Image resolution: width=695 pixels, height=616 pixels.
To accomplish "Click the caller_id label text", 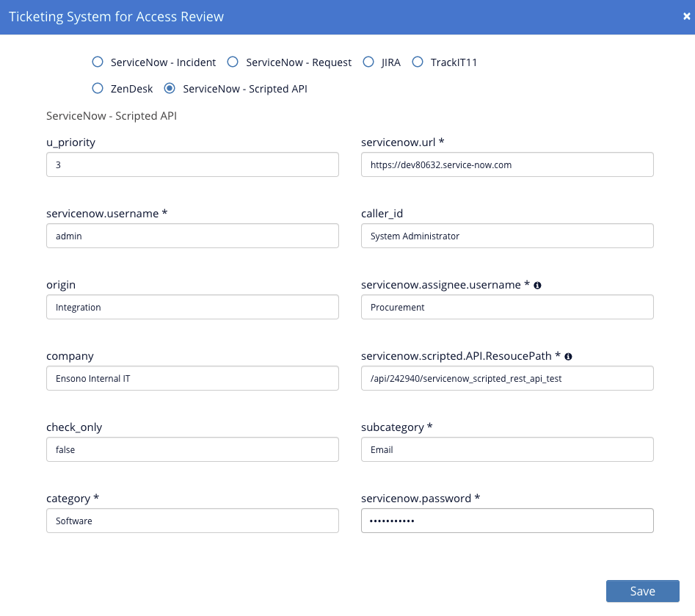I will click(x=382, y=214).
